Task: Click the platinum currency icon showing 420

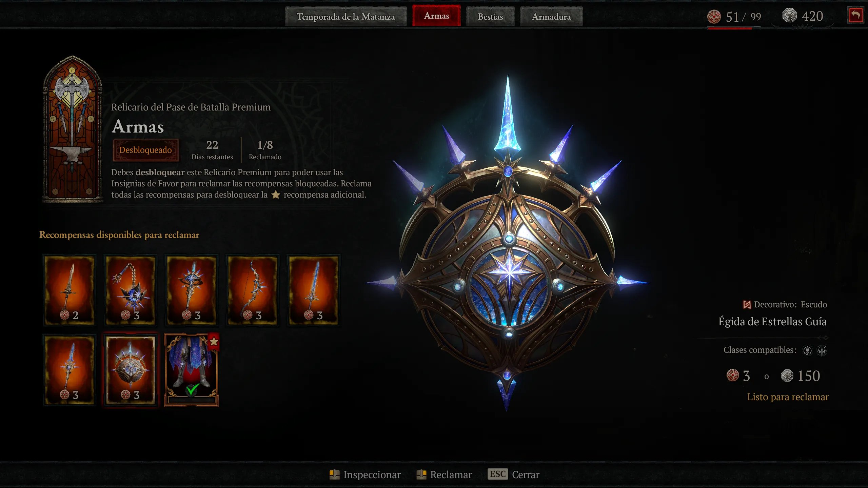Action: [x=789, y=16]
